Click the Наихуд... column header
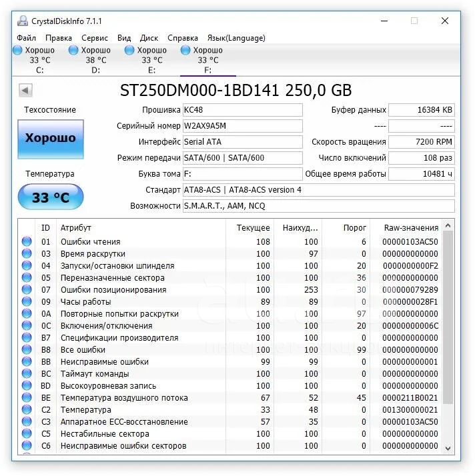This screenshot has height=476, width=475. point(298,228)
